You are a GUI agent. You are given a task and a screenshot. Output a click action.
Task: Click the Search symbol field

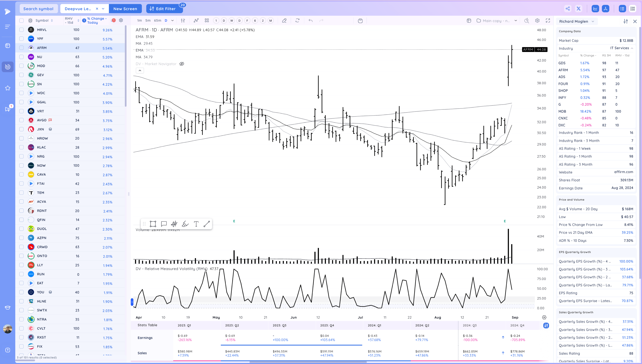tap(38, 9)
